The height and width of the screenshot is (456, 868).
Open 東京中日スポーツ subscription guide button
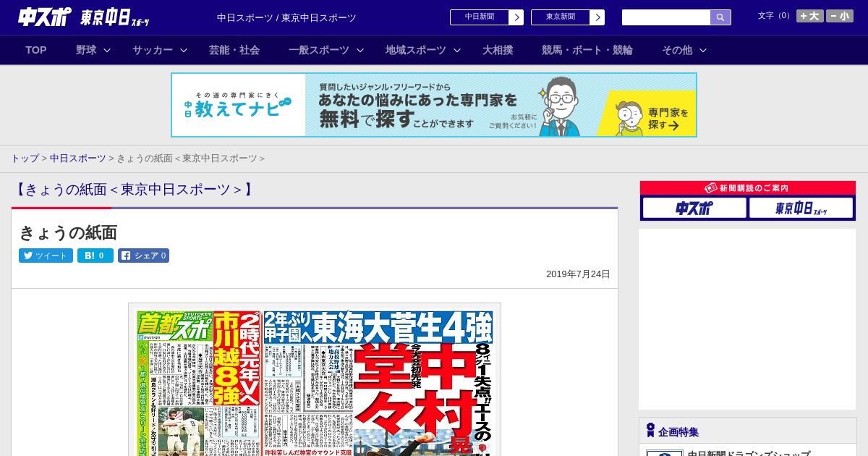801,208
